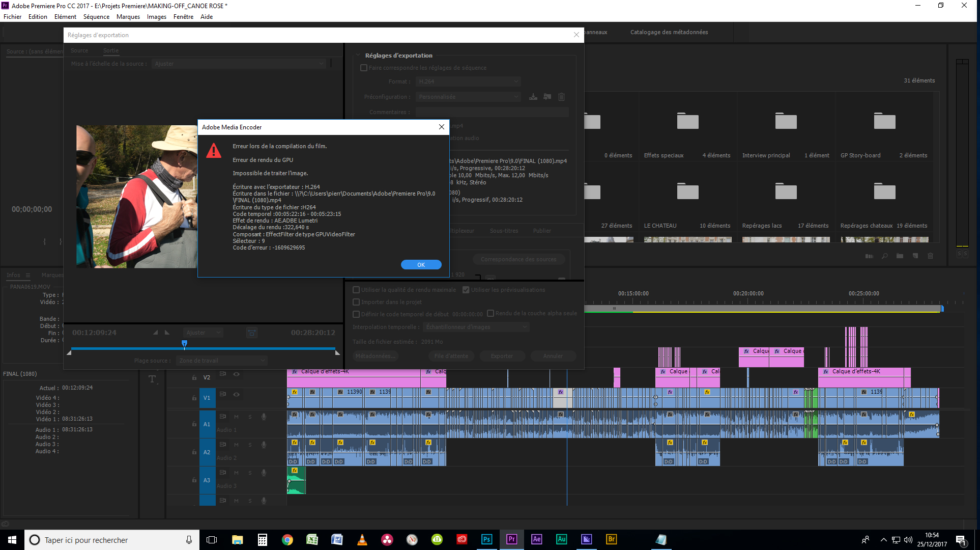Click the set In point triangle icon
980x550 pixels.
click(x=155, y=333)
